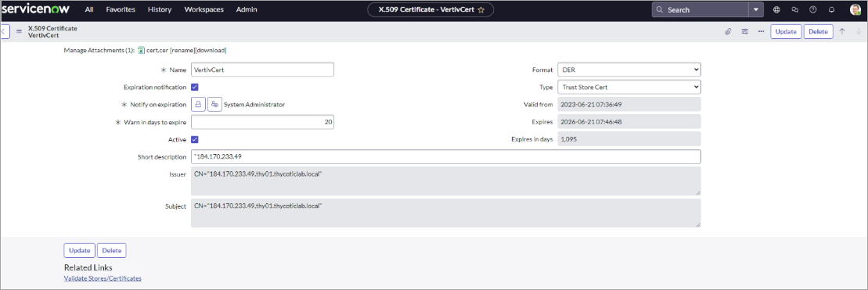Click the top Delete button
The image size is (868, 290).
[x=818, y=31]
